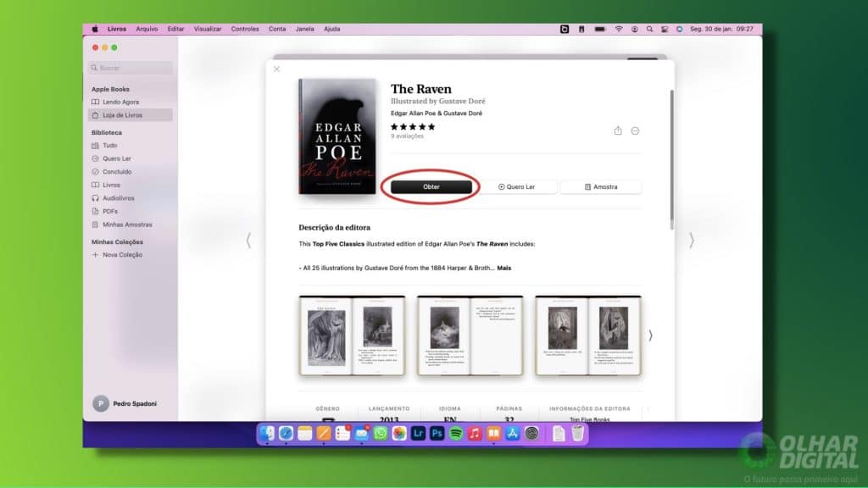Expand the description with the Mais link

pyautogui.click(x=504, y=268)
